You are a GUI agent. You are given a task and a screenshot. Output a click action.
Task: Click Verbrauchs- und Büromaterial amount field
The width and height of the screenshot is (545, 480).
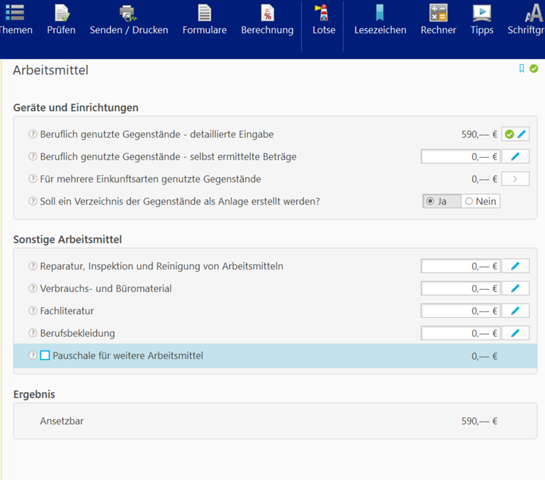coord(460,288)
